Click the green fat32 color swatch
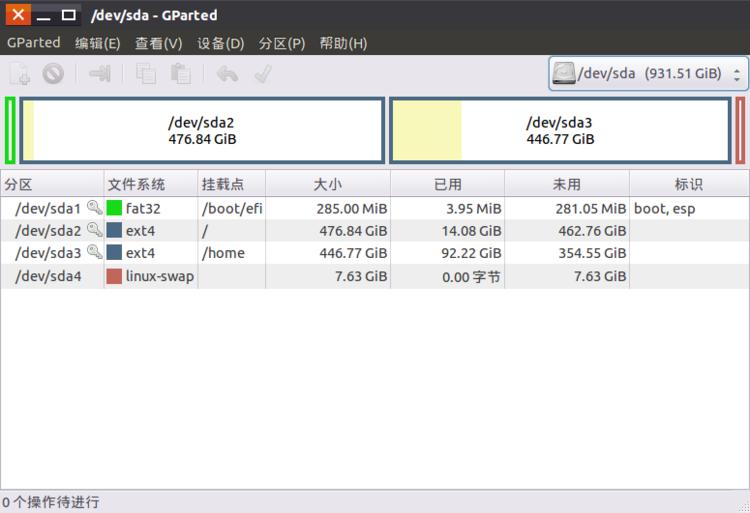Viewport: 750px width, 513px height. [114, 209]
